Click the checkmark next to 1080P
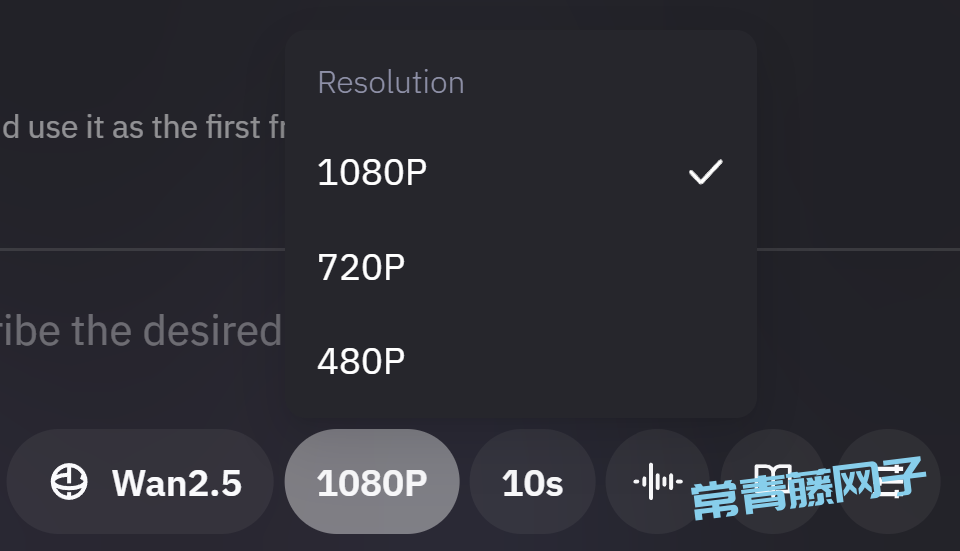960x551 pixels. [705, 172]
